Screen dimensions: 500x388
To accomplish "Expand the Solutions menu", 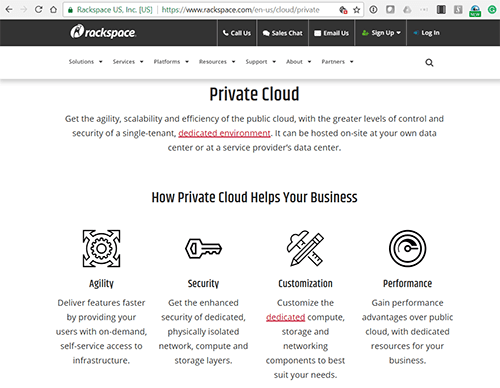I will tap(86, 62).
